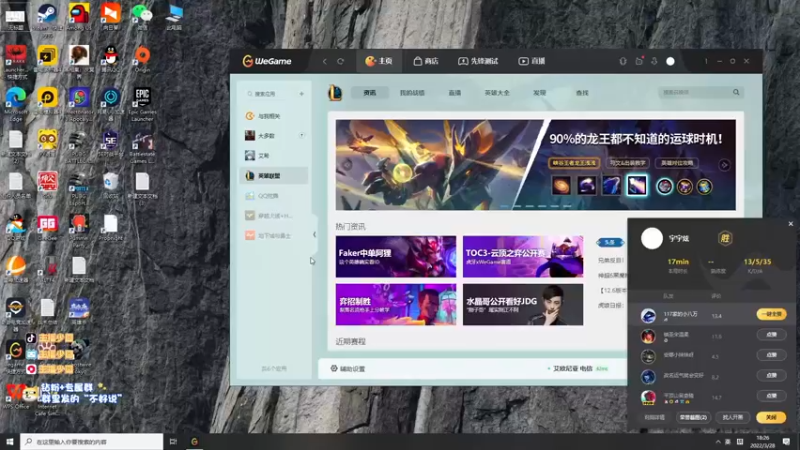
Task: Open the notification center on the taskbar
Action: coord(786,442)
